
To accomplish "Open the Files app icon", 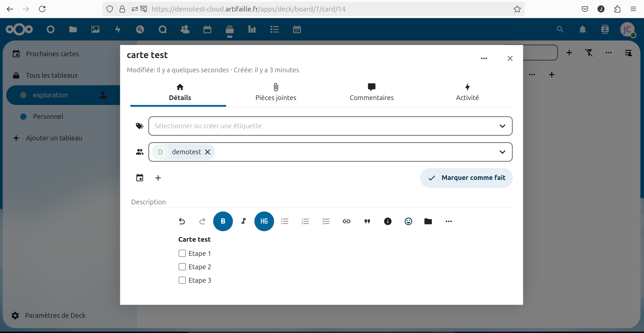I will pos(73,30).
